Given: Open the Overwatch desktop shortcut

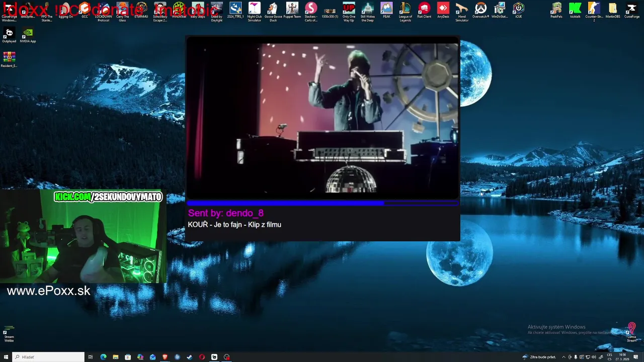Looking at the screenshot, I should click(x=481, y=11).
